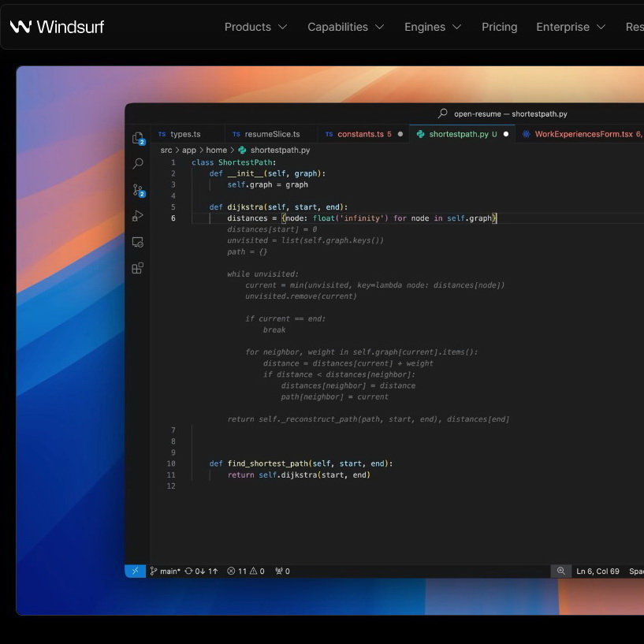
Task: Open the Remote Explorer view in the activity bar
Action: coord(138,242)
